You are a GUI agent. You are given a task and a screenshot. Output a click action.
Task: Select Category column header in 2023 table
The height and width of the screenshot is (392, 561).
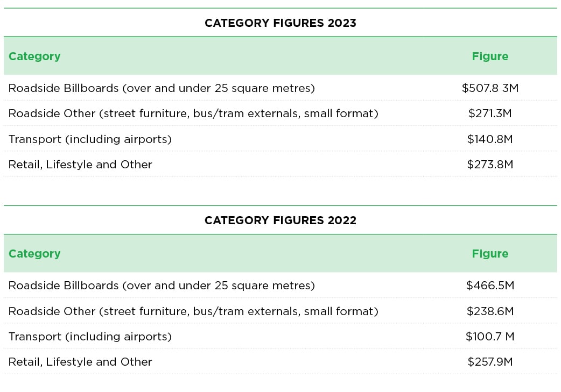[34, 56]
